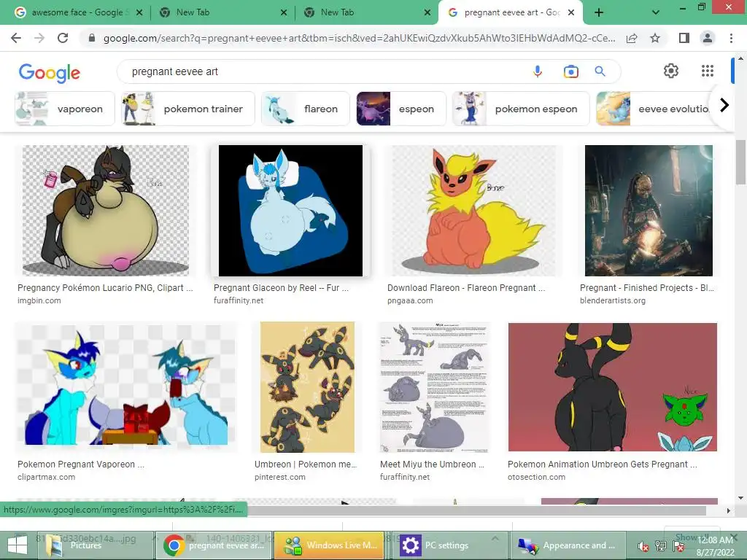This screenshot has width=747, height=560.
Task: Share this page via address bar icon
Action: pyautogui.click(x=632, y=38)
